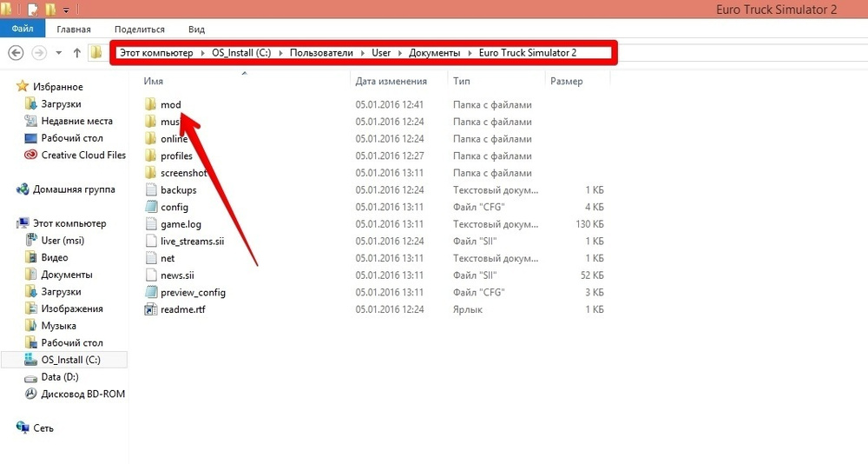
Task: Select Data (D:) drive in sidebar
Action: click(60, 377)
